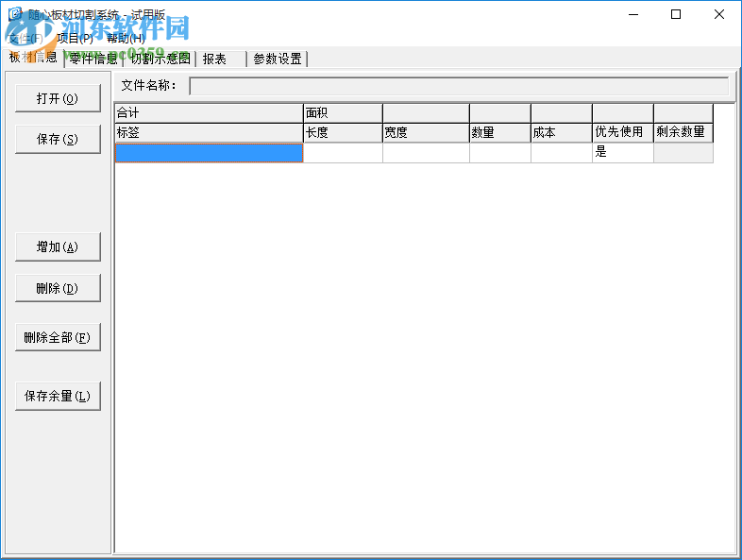The image size is (742, 560).
Task: Click the 面积 summary header cell
Action: [343, 113]
